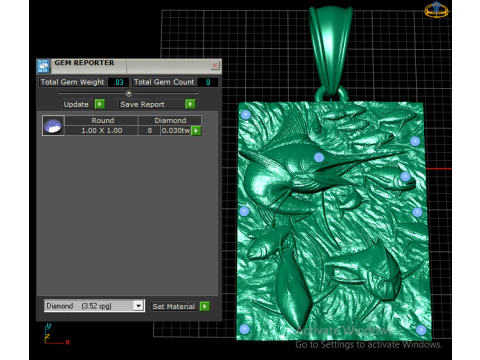Click the gem quantity cell 8
The height and width of the screenshot is (360, 480).
coord(149,130)
